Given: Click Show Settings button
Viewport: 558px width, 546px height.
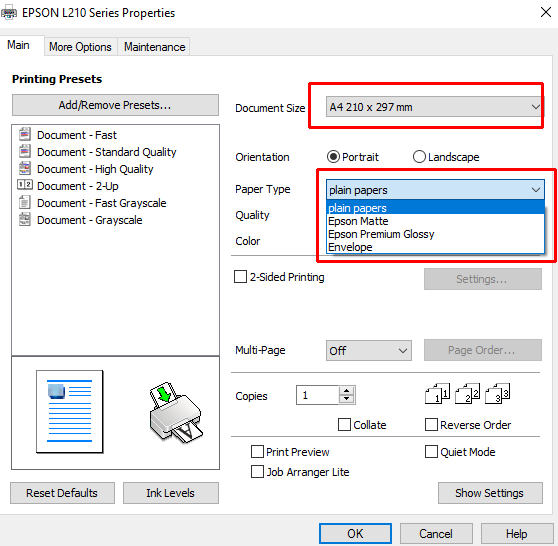Looking at the screenshot, I should (x=490, y=493).
